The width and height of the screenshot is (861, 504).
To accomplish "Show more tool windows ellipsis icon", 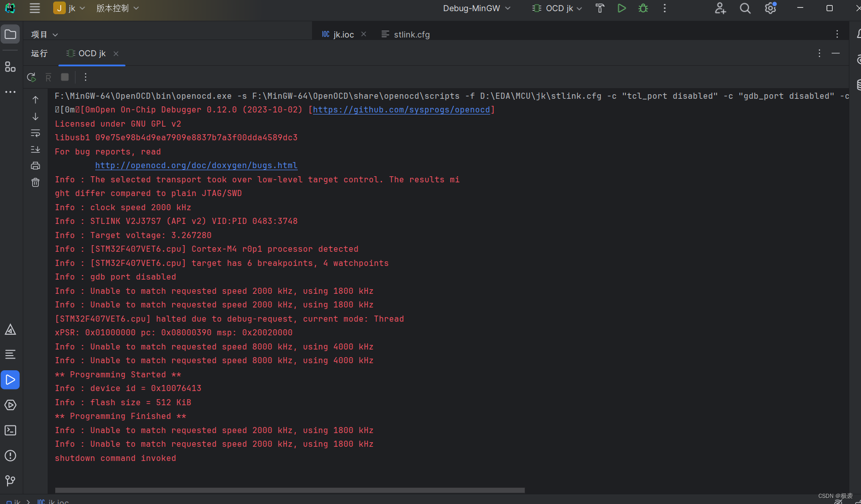I will pyautogui.click(x=10, y=92).
